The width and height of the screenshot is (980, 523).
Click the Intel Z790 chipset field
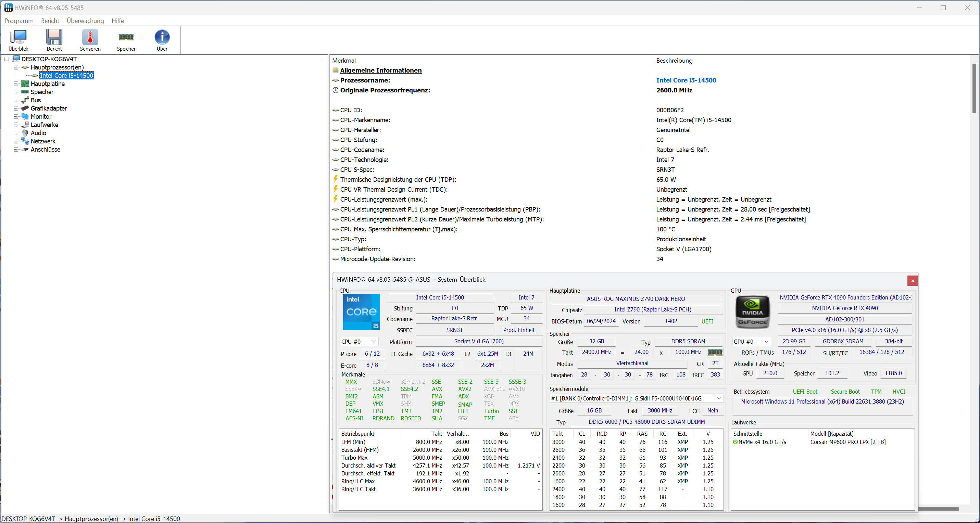[653, 310]
